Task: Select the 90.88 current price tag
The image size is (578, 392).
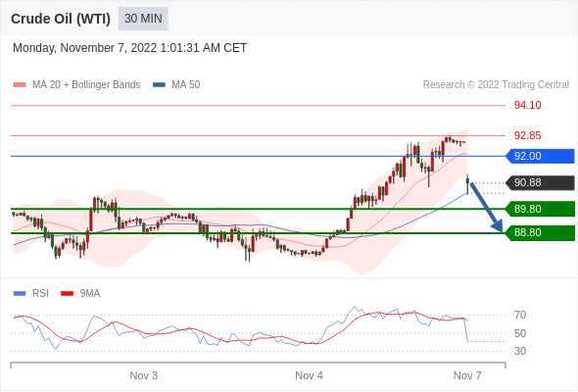Action: (540, 182)
